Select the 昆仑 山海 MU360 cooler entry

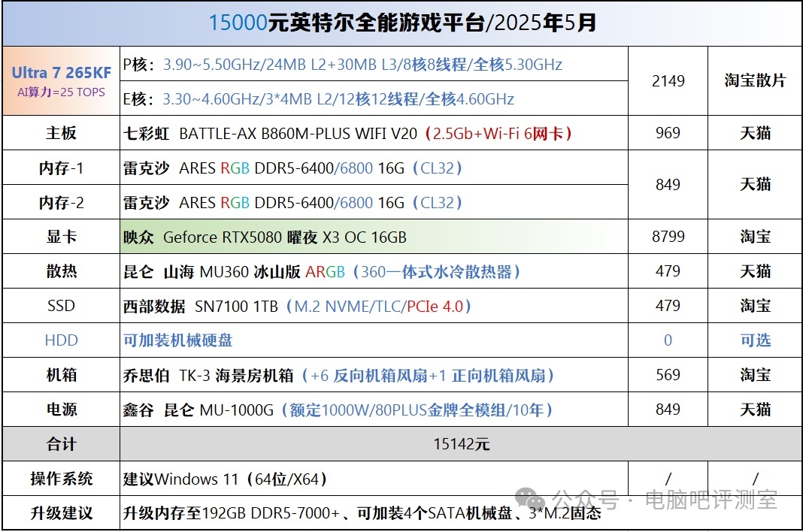coord(322,271)
